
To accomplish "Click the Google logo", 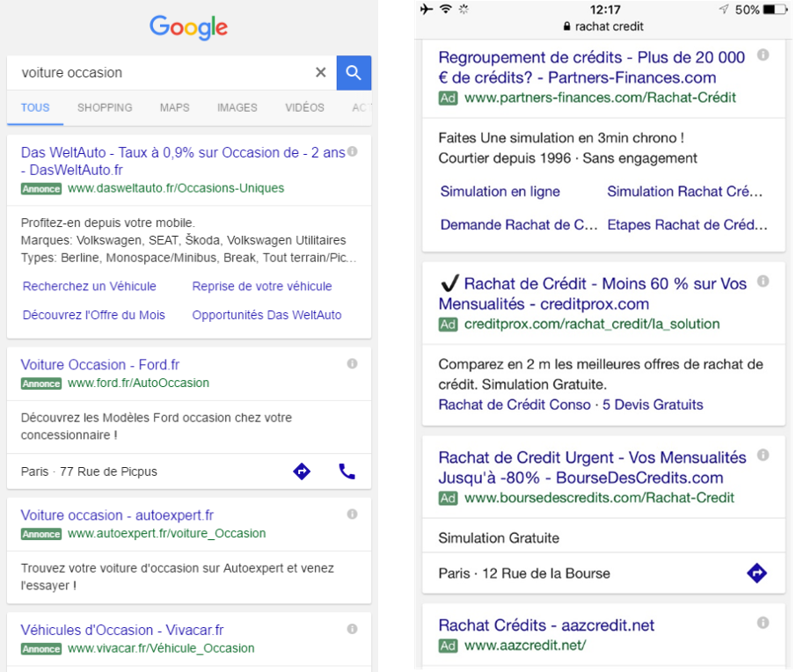I will [x=188, y=27].
